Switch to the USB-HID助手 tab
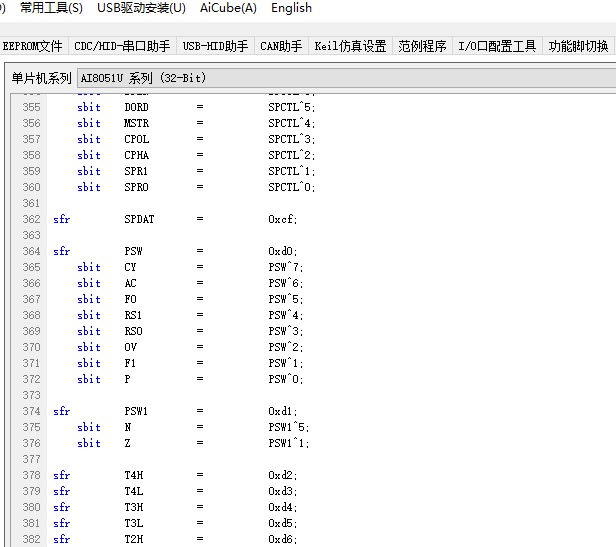616x547 pixels. click(x=215, y=46)
